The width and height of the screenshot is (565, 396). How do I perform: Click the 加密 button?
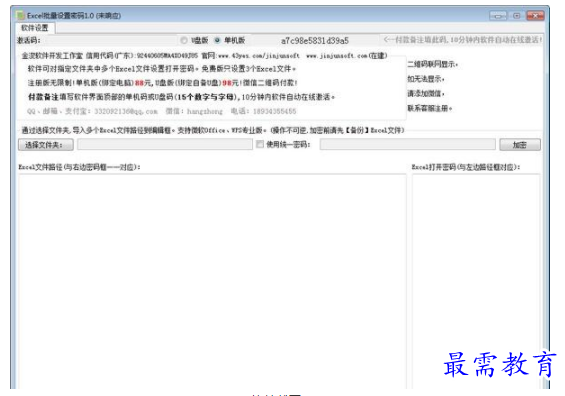pos(520,145)
